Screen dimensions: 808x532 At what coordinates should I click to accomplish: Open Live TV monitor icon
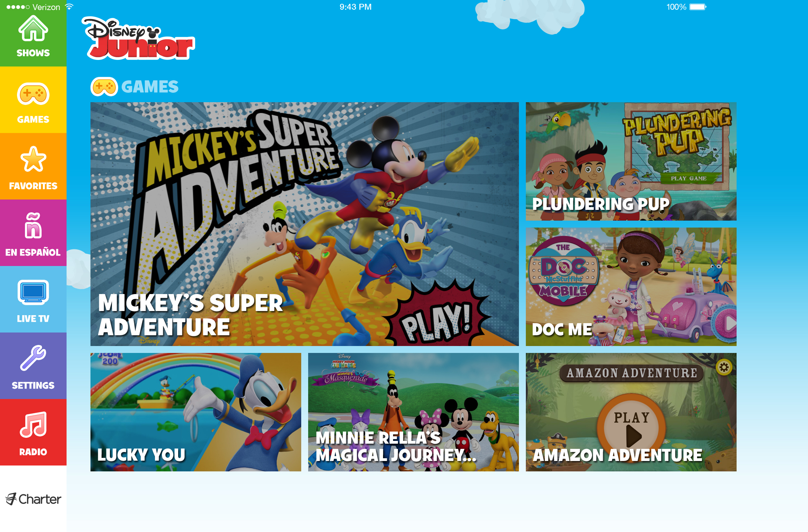[33, 292]
